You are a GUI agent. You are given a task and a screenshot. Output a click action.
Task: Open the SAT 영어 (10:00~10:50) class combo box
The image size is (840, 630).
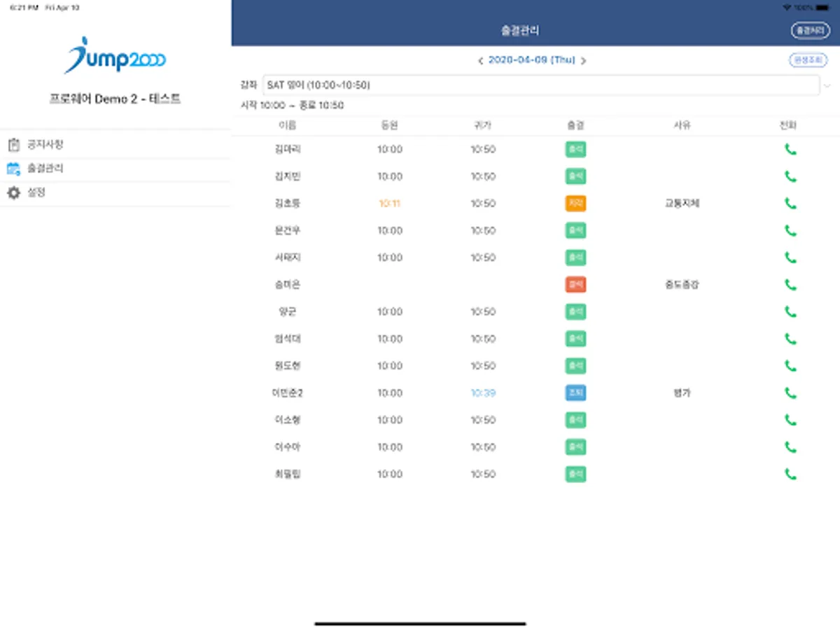click(x=540, y=85)
